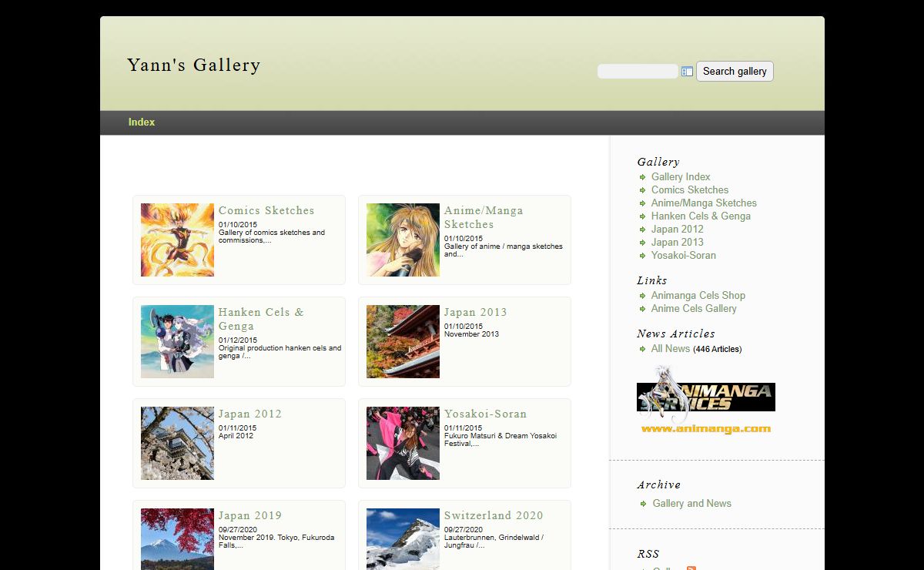The height and width of the screenshot is (570, 924).
Task: Select Japan 2013 in sidebar list
Action: click(x=678, y=242)
